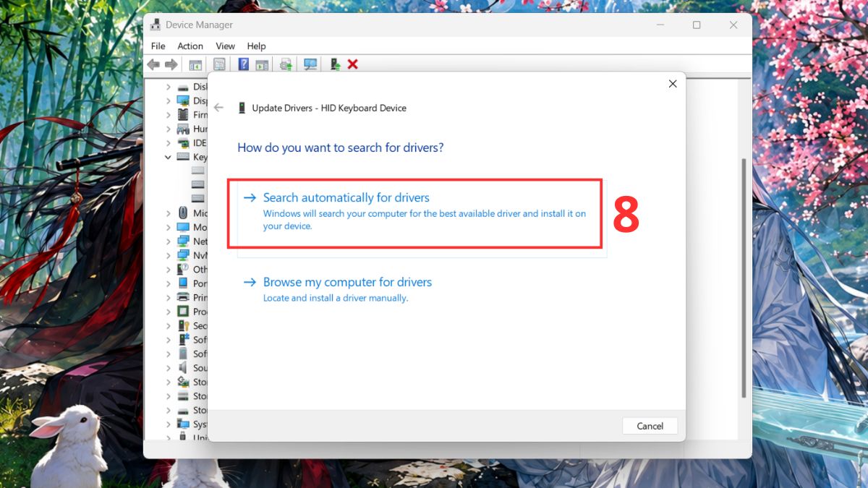The width and height of the screenshot is (868, 488).
Task: Select the Mice category mouse icon
Action: click(x=183, y=213)
